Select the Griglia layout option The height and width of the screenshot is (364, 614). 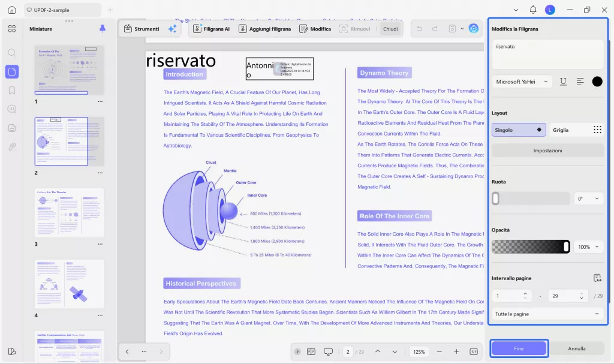coord(577,130)
